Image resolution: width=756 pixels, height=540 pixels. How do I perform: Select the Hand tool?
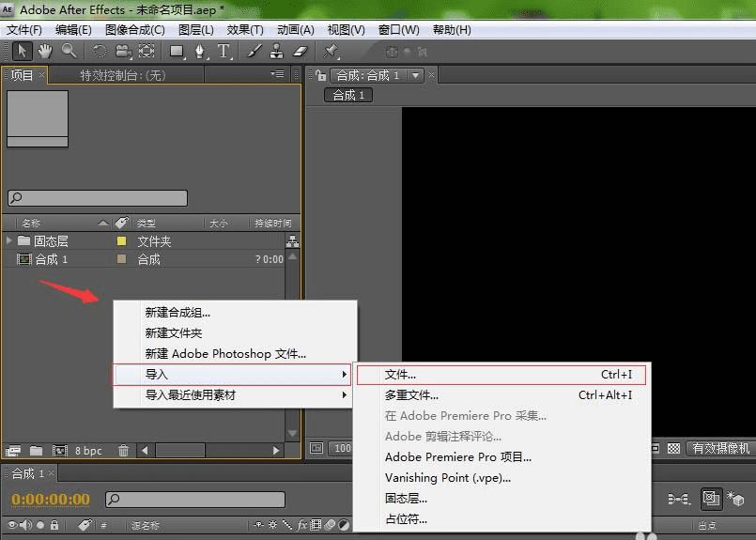tap(45, 51)
